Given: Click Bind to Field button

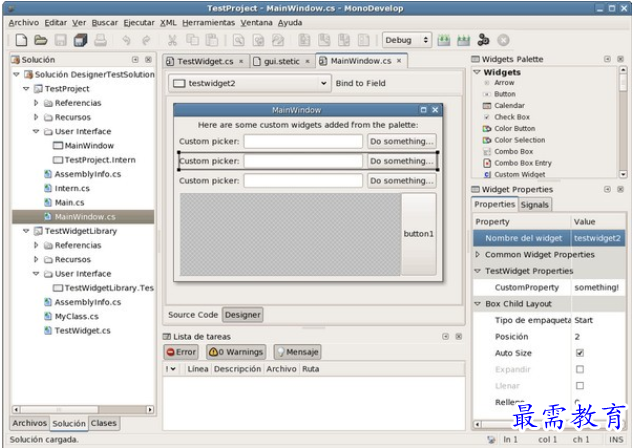Looking at the screenshot, I should [360, 83].
